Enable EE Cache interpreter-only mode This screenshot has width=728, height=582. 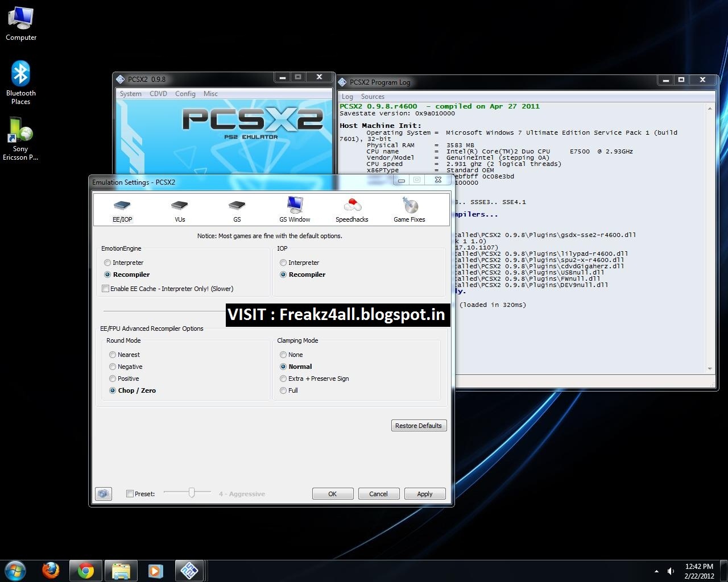click(106, 288)
